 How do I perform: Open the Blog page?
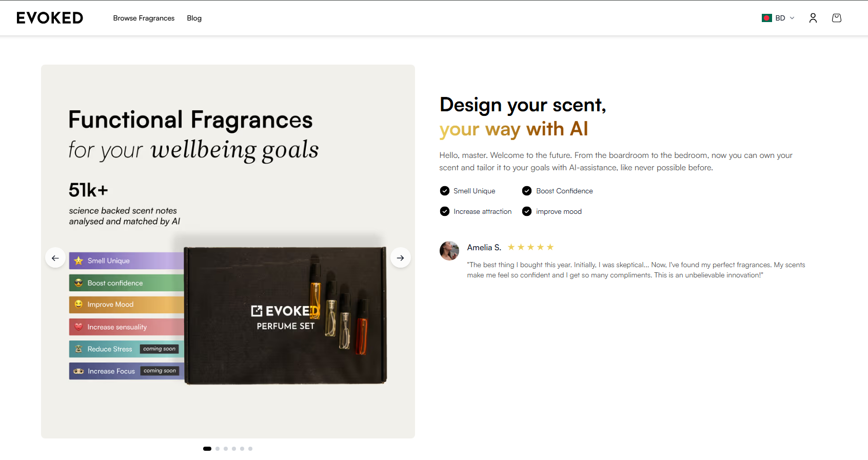(x=194, y=18)
